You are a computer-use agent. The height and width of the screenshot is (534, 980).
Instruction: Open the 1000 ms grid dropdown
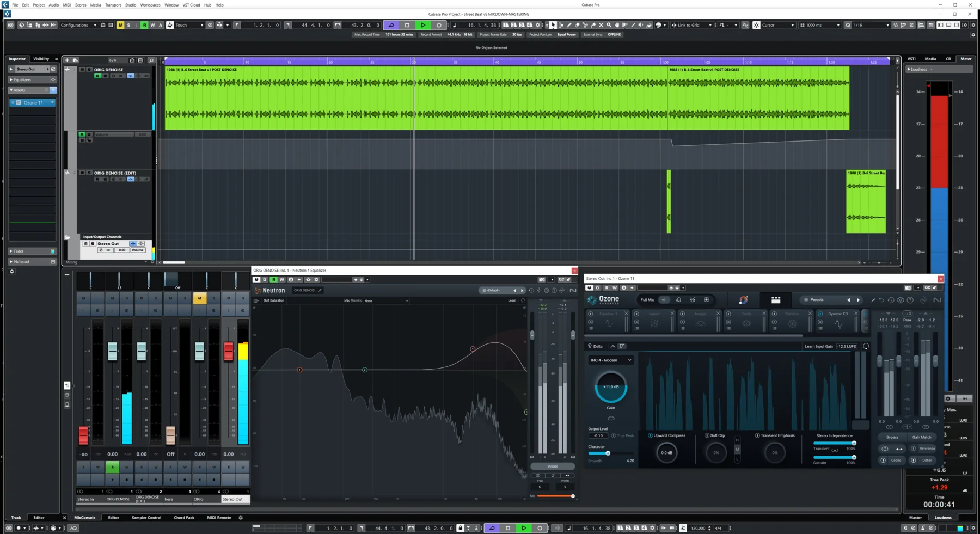click(x=819, y=25)
